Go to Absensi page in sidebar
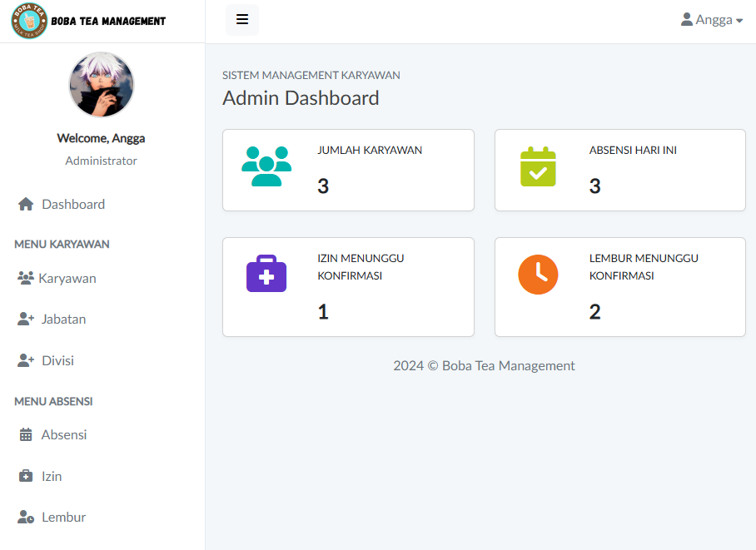This screenshot has width=756, height=550. [64, 435]
